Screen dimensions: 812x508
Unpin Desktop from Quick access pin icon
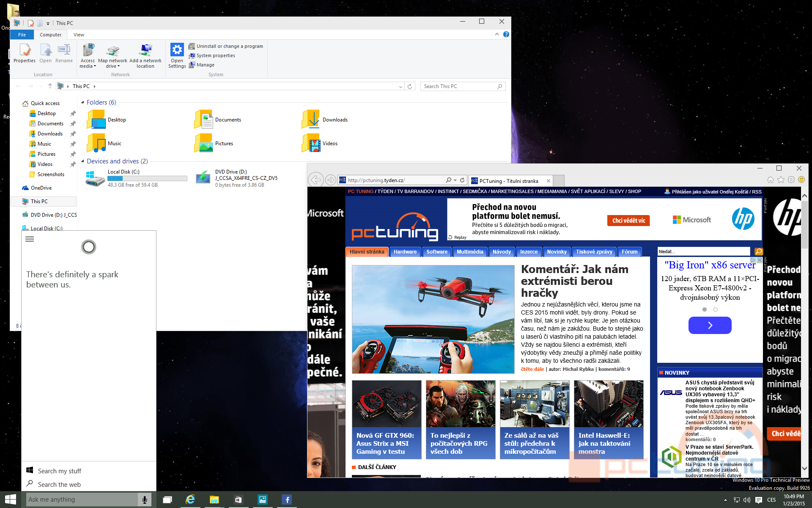click(x=73, y=113)
